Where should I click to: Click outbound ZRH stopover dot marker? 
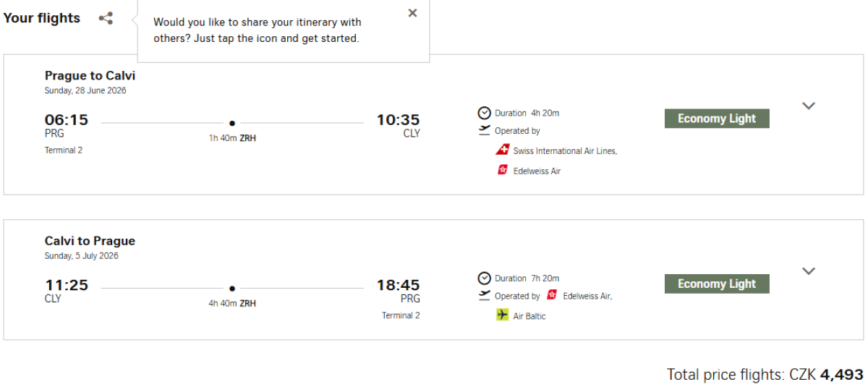tap(232, 124)
